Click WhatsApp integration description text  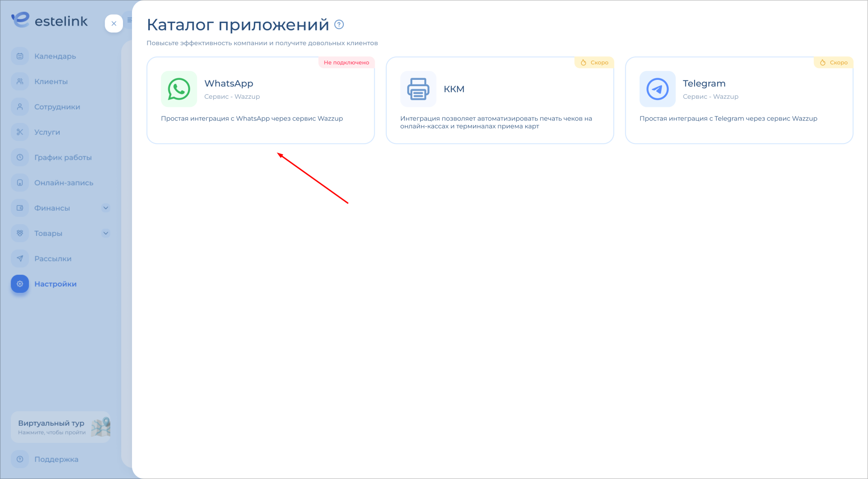coord(252,119)
